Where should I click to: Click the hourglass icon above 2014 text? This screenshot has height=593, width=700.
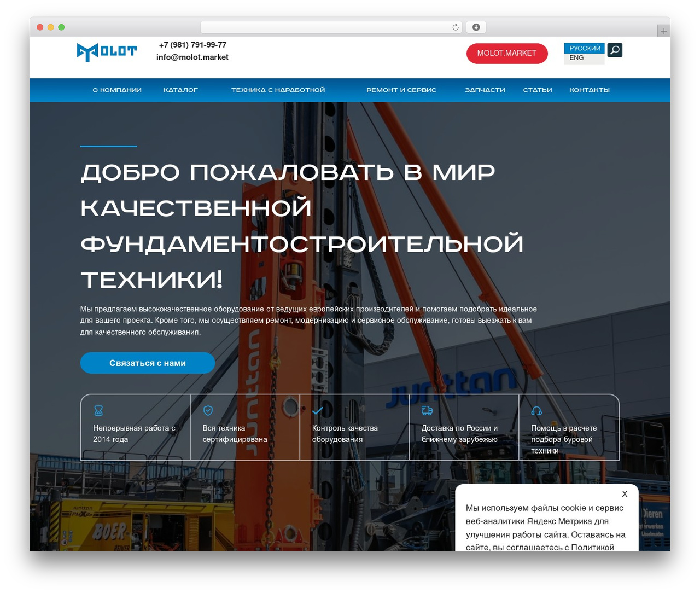pyautogui.click(x=98, y=410)
